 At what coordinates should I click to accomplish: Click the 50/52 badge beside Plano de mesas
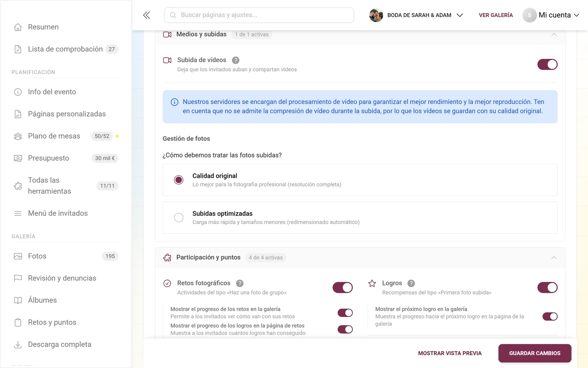[x=102, y=136]
